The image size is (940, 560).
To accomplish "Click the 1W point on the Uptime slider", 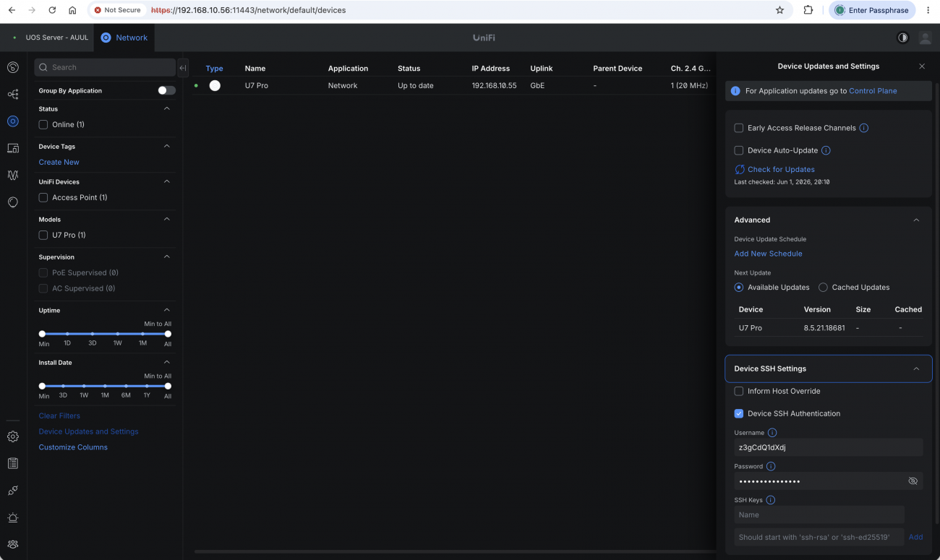I will click(x=117, y=334).
